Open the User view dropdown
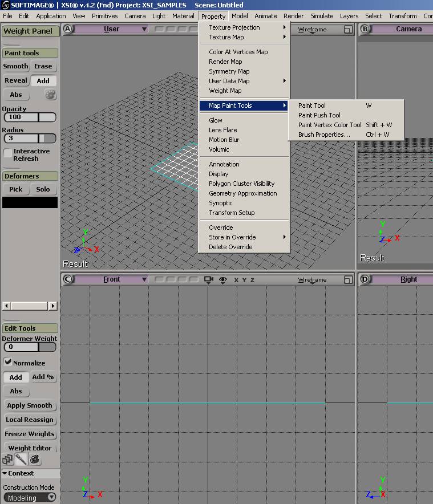Image resolution: width=433 pixels, height=504 pixels. tap(111, 29)
